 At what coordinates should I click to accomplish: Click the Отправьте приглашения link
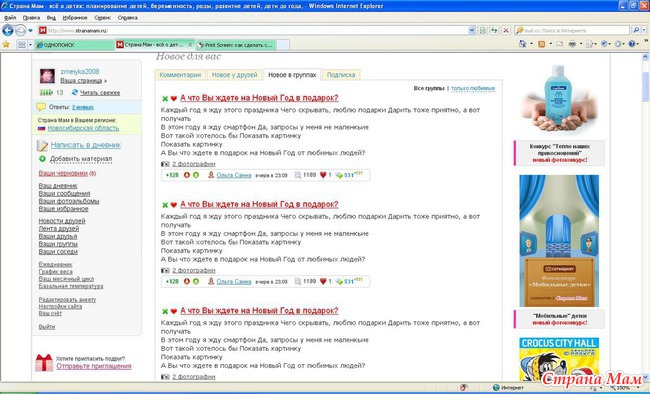point(94,366)
